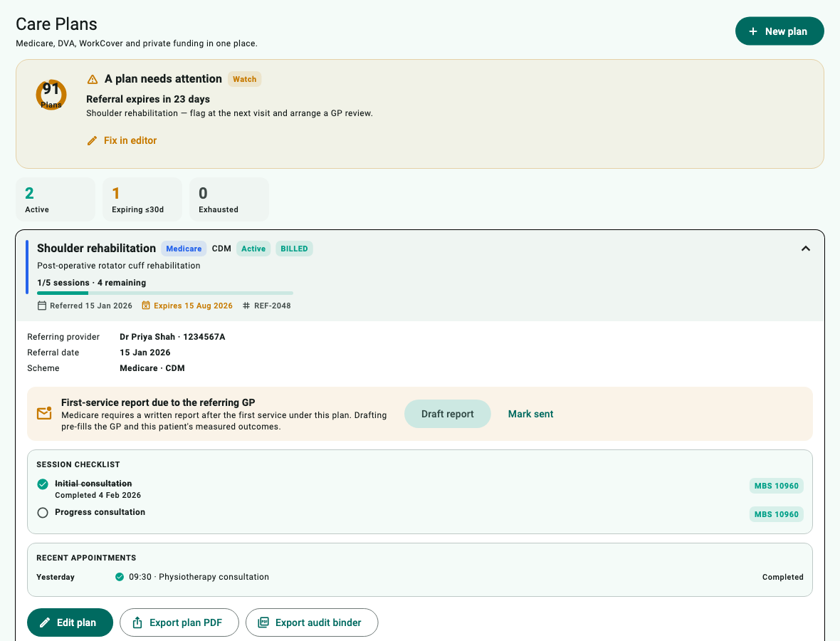
Task: Click the share icon in Export plan PDF
Action: 137,622
